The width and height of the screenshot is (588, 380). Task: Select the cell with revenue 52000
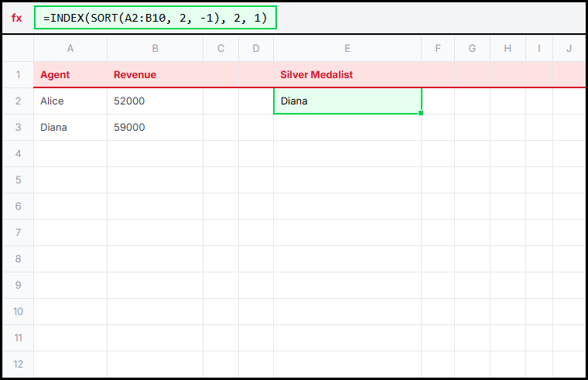click(155, 101)
